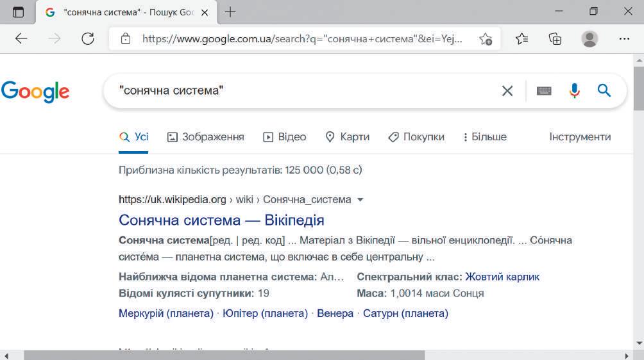
Task: Restore down the browser window
Action: [593, 12]
